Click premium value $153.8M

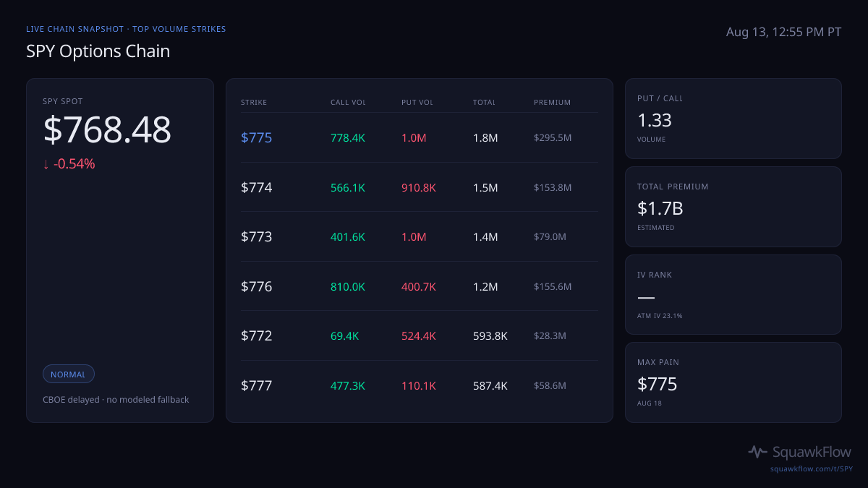(x=553, y=187)
